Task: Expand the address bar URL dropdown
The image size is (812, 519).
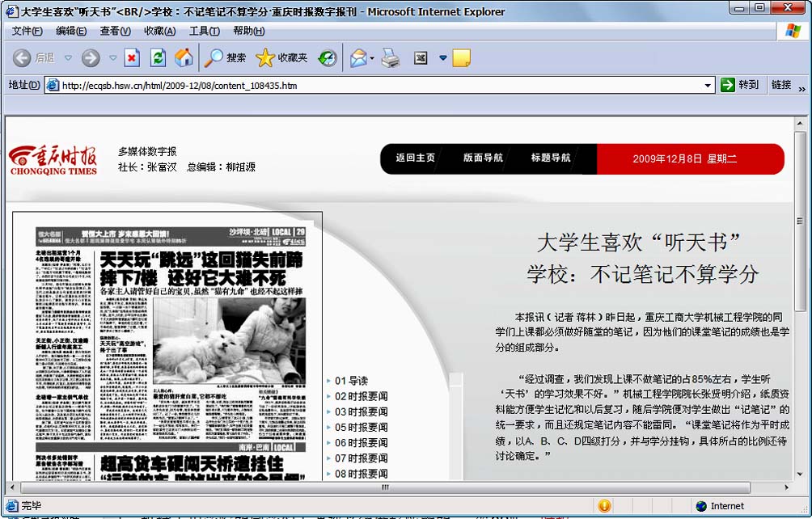Action: coord(708,85)
